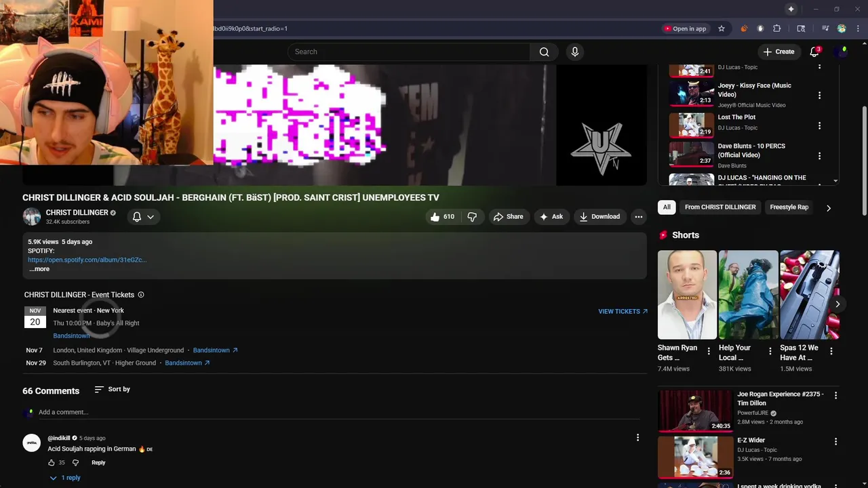Click Open in app button
This screenshot has height=488, width=868.
pos(685,28)
